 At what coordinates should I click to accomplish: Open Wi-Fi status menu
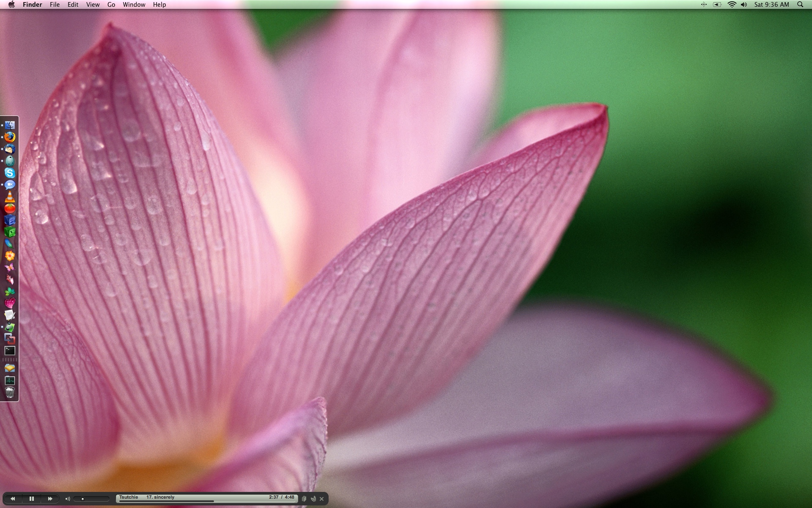732,5
